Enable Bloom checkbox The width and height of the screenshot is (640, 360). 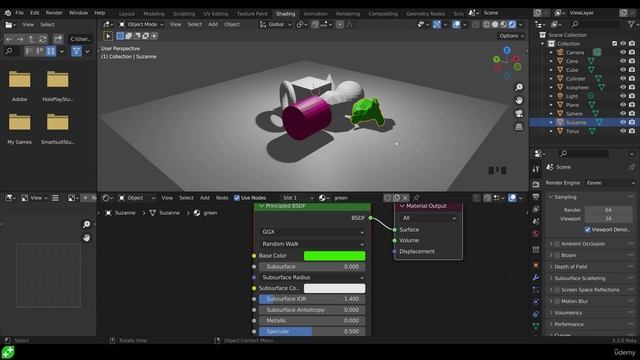click(557, 256)
